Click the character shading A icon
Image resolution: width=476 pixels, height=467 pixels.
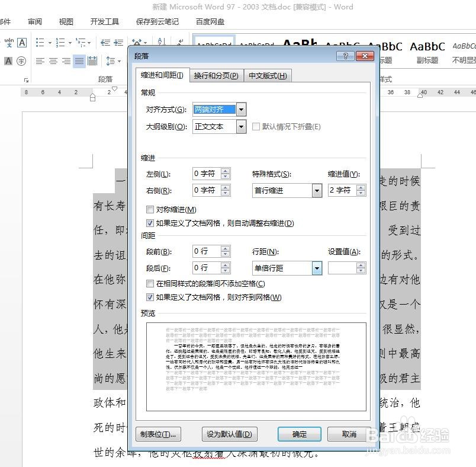pos(8,61)
